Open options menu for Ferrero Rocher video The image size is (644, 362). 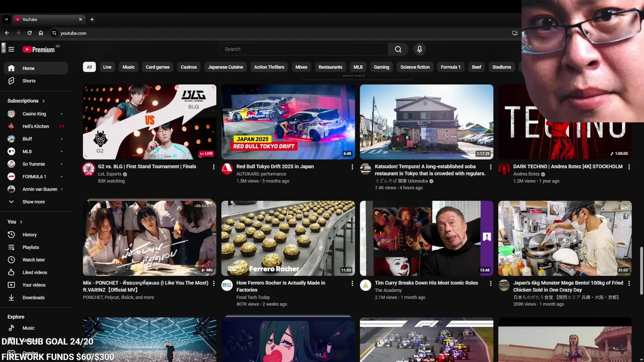(x=352, y=284)
